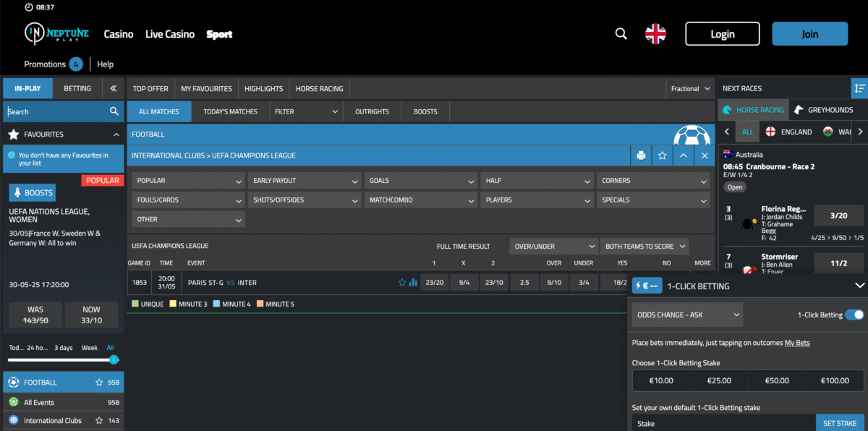868x431 pixels.
Task: Show previous region in race filter
Action: pos(727,132)
